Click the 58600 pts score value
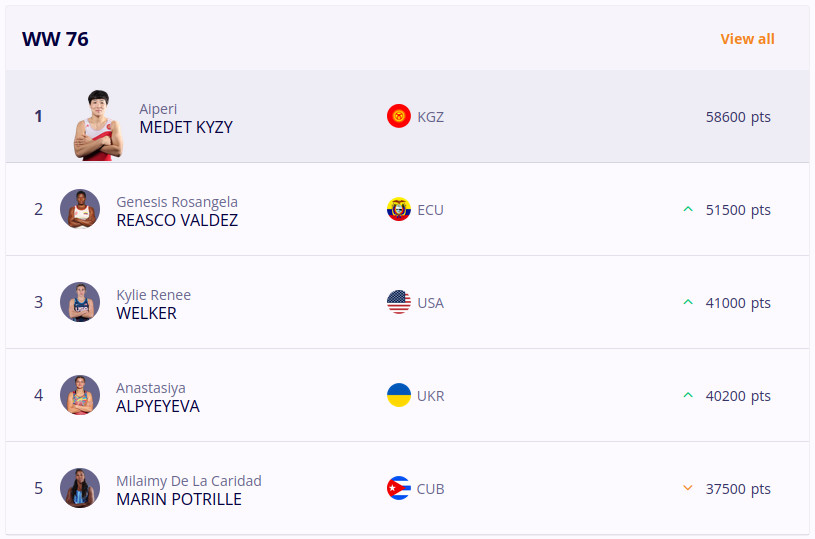Image resolution: width=815 pixels, height=539 pixels. (x=738, y=117)
